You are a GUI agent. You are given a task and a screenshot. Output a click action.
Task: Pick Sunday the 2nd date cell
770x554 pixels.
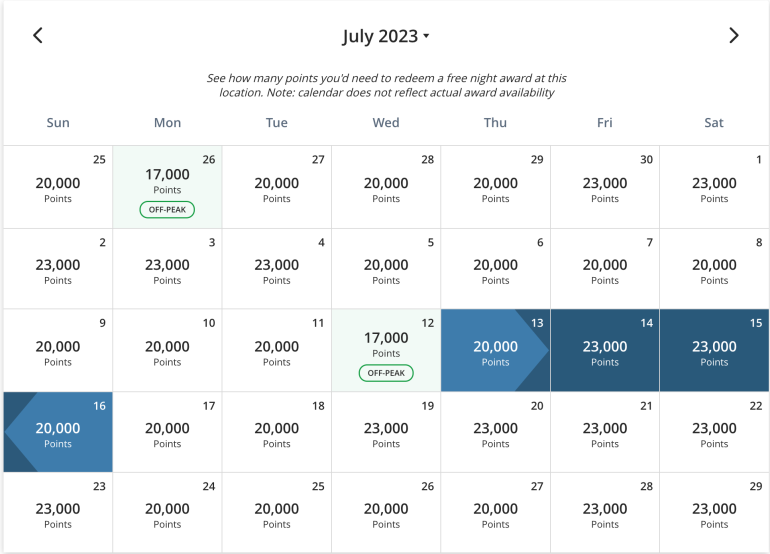click(58, 268)
